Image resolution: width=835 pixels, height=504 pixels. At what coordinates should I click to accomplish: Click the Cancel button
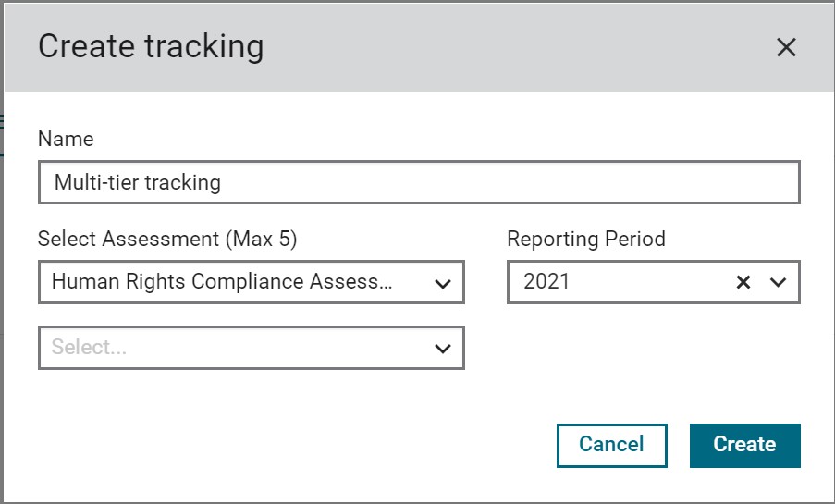[612, 446]
